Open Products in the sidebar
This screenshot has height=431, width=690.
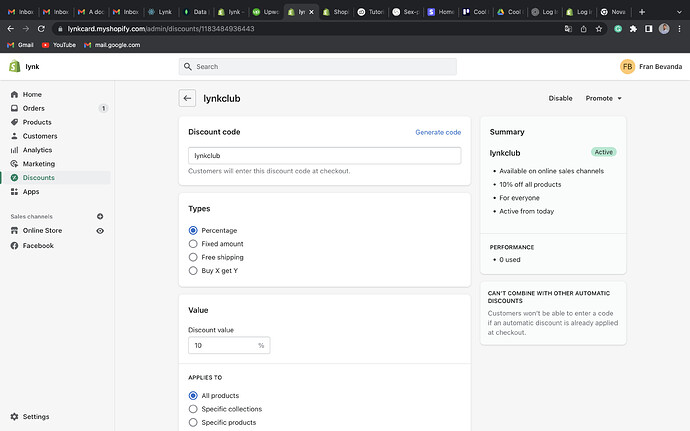coord(37,122)
